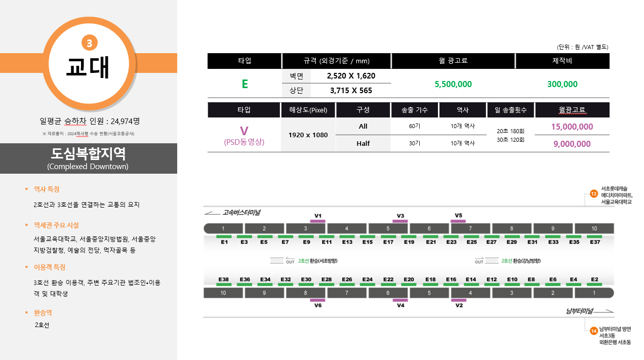Viewport: 644px width, 360px height.
Task: Select the 이용객 특징 heading
Action: (x=50, y=267)
